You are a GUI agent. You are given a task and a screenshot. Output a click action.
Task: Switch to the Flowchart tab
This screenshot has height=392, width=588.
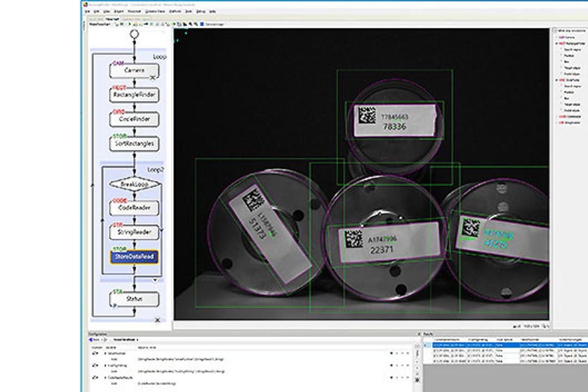point(112,19)
